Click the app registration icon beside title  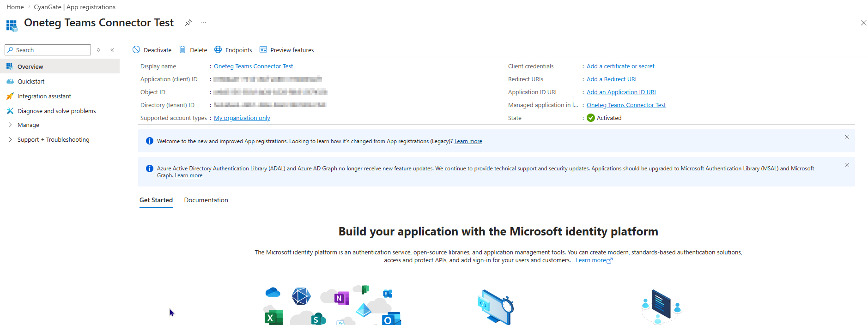[12, 25]
